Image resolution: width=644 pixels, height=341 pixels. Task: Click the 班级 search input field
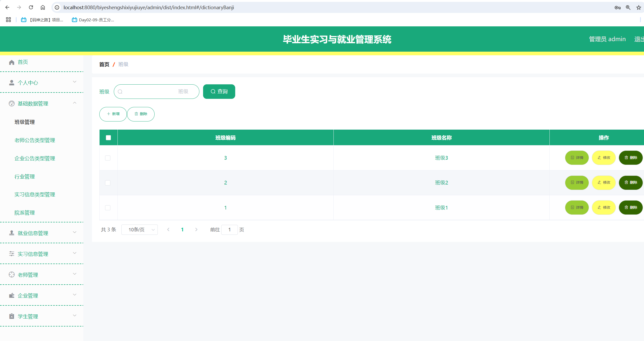(156, 91)
